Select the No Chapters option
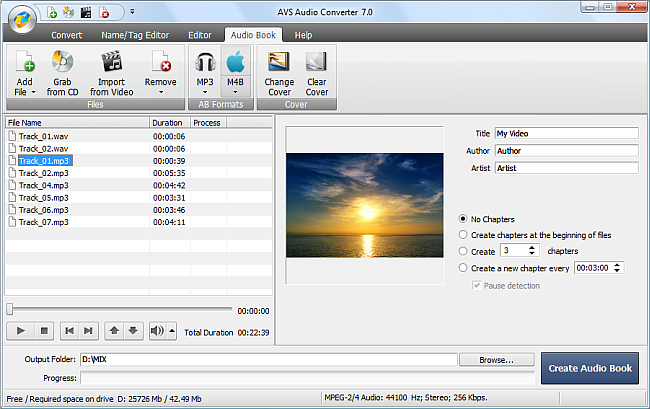650x409 pixels. pyautogui.click(x=463, y=218)
